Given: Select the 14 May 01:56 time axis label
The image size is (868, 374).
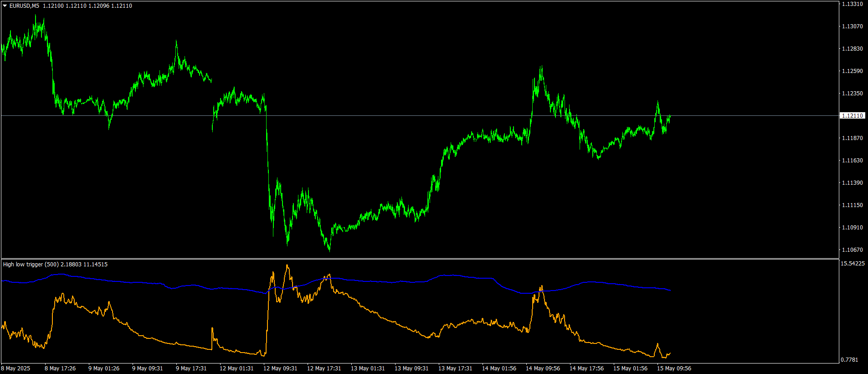Looking at the screenshot, I should (499, 369).
